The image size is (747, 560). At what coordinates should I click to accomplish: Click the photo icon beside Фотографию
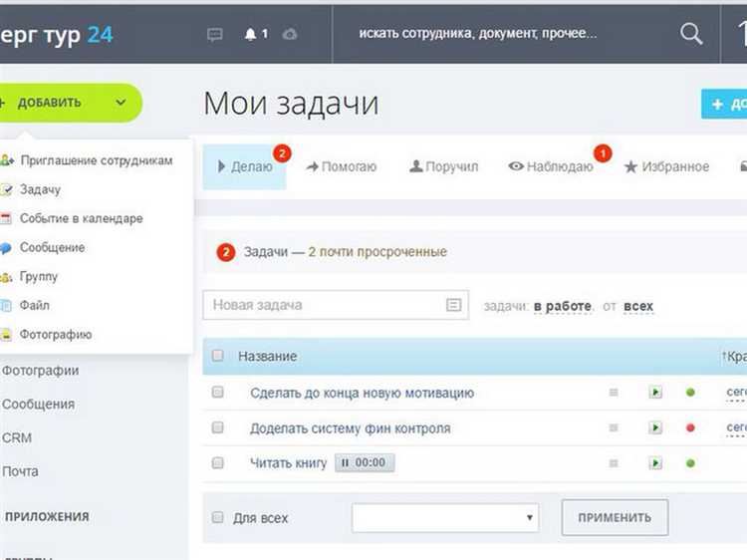pyautogui.click(x=6, y=335)
